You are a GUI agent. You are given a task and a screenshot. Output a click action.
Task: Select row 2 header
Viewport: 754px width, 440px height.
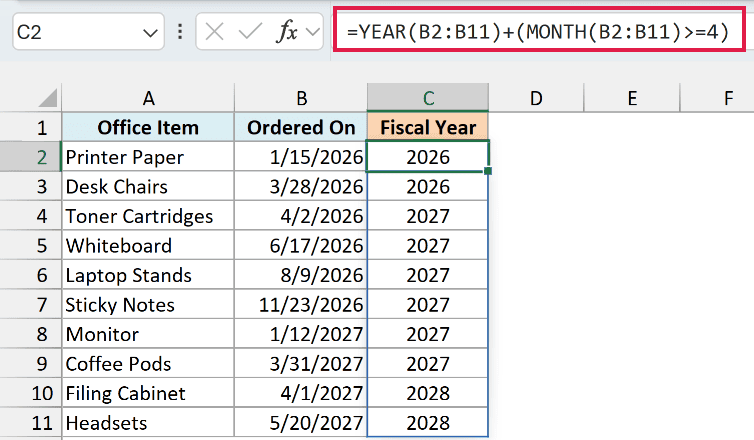pos(31,157)
